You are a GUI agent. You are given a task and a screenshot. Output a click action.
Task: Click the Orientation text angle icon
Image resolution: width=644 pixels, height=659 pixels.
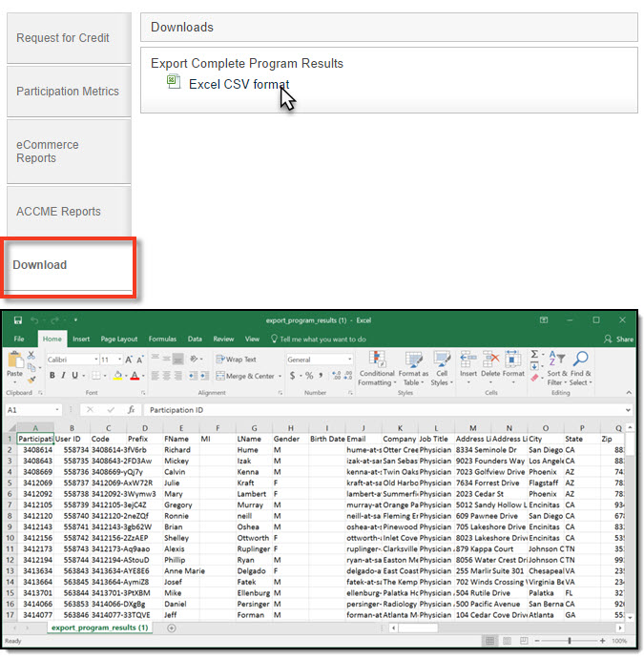point(194,359)
